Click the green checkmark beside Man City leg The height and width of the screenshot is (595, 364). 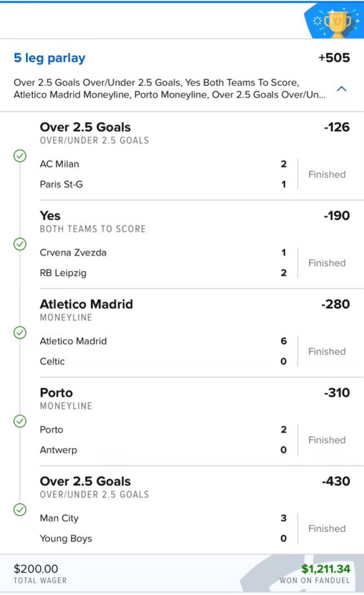point(20,510)
